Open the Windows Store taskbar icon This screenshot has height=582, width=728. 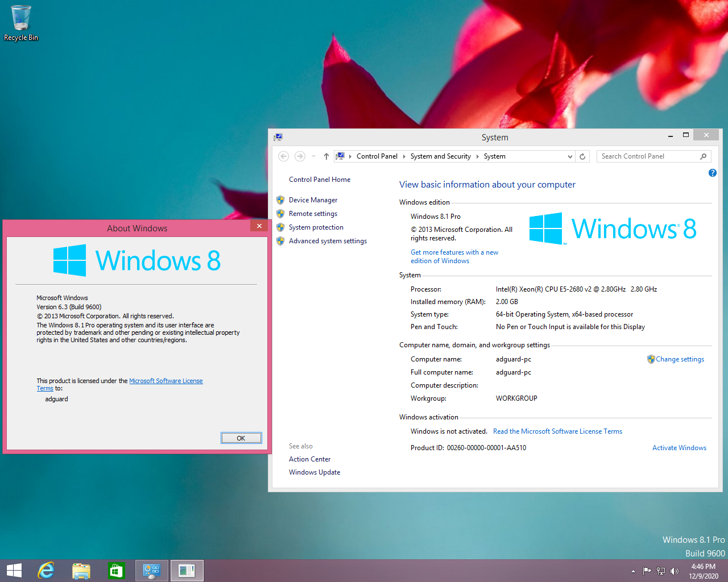[116, 571]
